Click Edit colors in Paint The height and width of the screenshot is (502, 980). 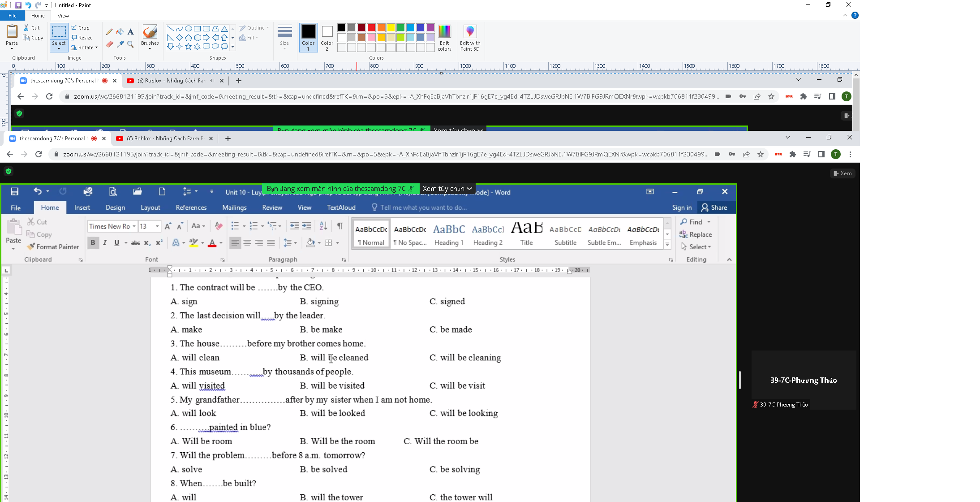coord(444,38)
